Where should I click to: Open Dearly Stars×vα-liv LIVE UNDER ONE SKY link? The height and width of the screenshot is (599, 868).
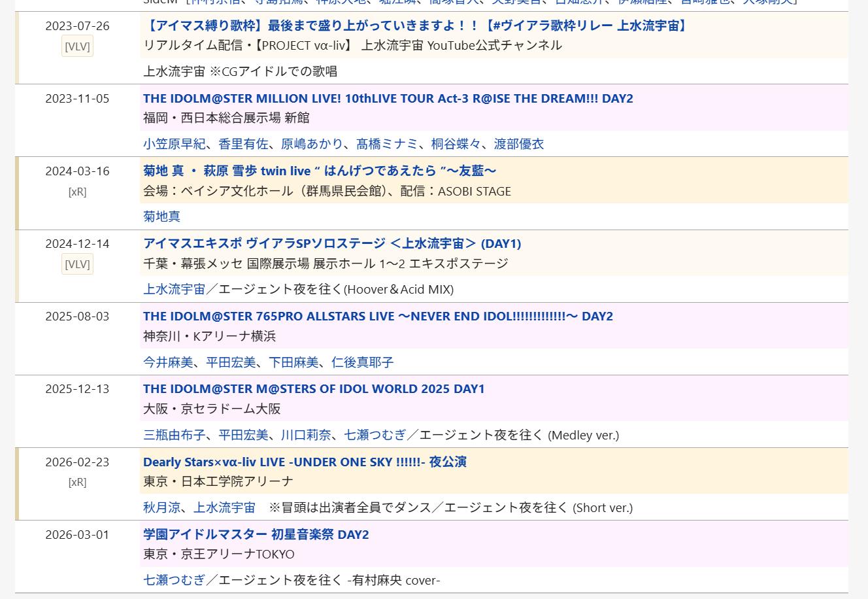(305, 462)
